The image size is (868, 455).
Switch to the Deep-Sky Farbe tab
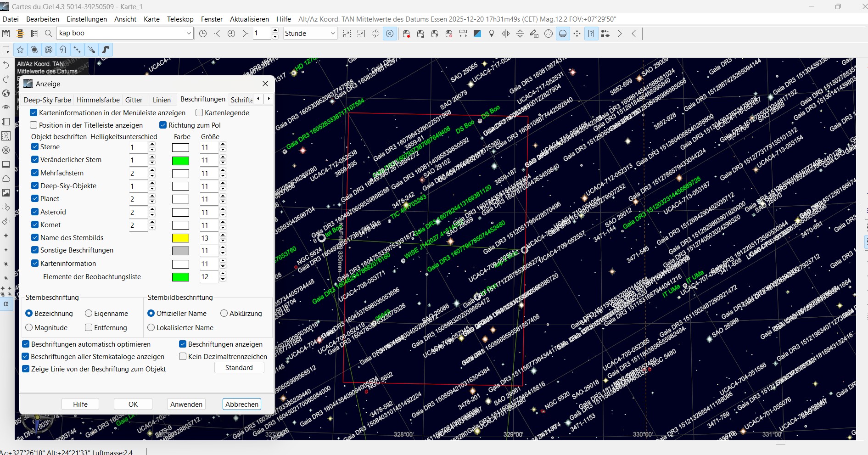coord(47,100)
